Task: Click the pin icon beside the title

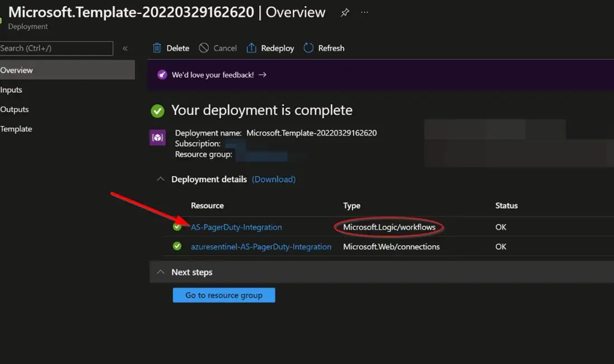Action: [345, 12]
